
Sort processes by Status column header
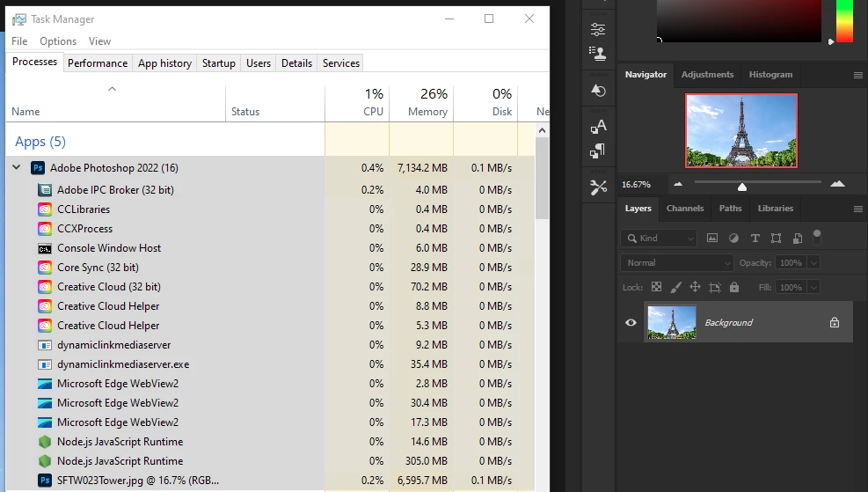(275, 103)
